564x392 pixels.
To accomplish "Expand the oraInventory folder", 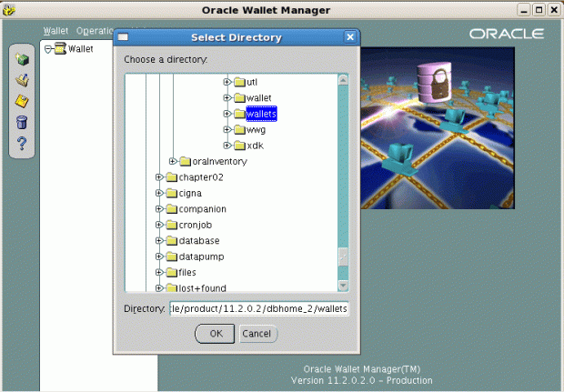I will (173, 161).
